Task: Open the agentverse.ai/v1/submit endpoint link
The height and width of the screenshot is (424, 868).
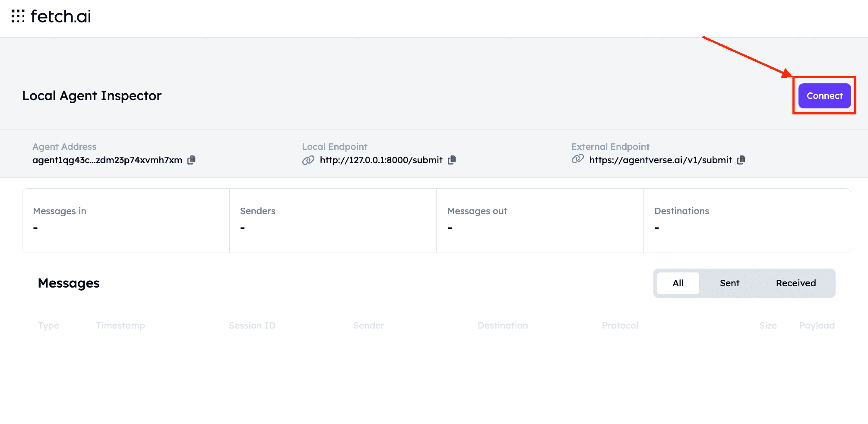Action: [660, 160]
